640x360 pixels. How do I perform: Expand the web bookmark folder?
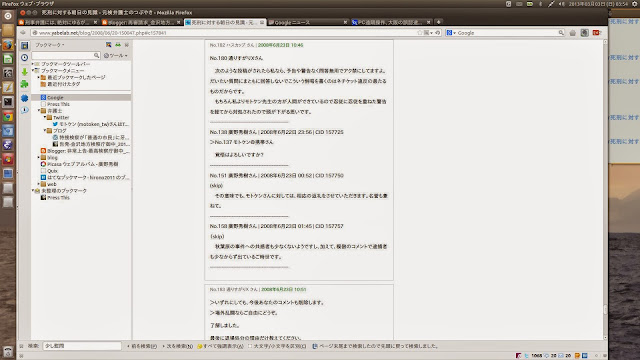point(39,184)
